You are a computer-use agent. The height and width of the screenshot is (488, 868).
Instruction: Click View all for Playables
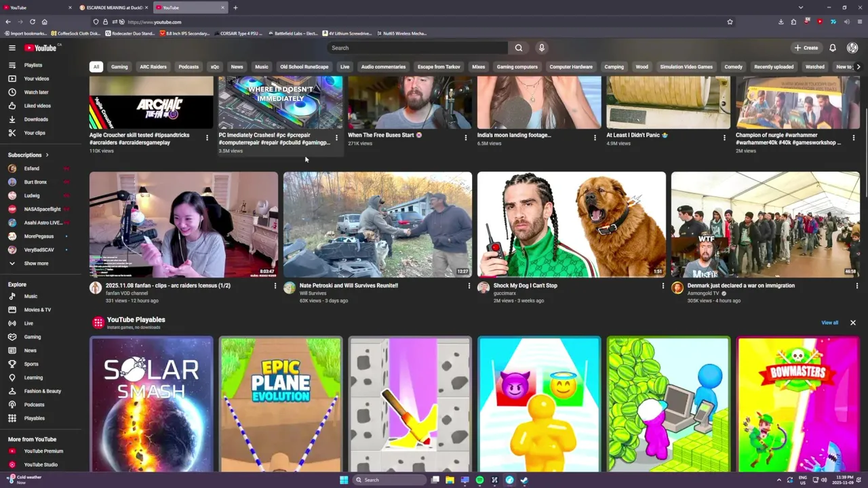829,323
